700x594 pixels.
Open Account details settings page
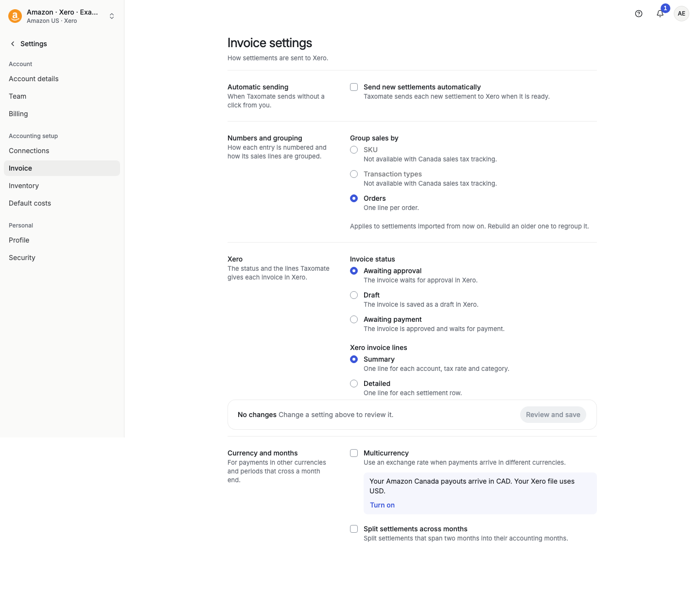62,79
